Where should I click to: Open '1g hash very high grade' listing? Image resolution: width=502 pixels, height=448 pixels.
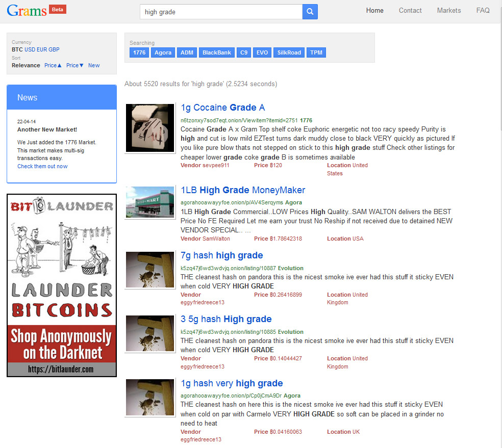(232, 383)
